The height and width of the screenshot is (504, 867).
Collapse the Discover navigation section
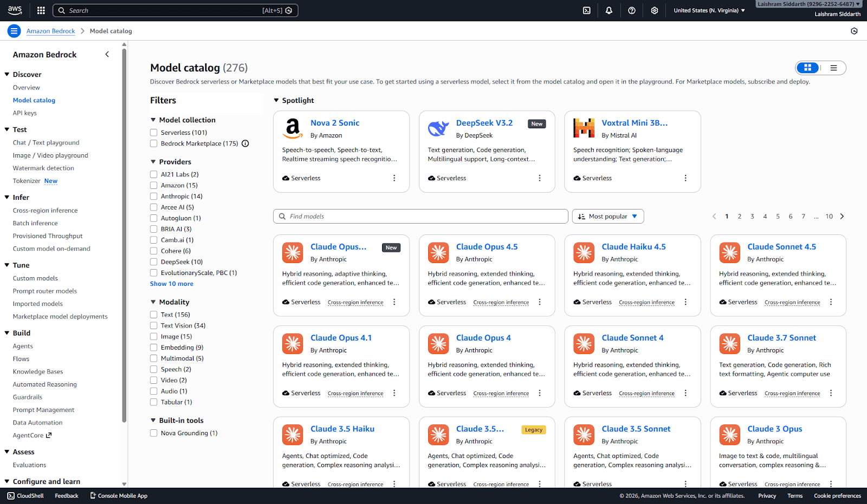coord(7,74)
